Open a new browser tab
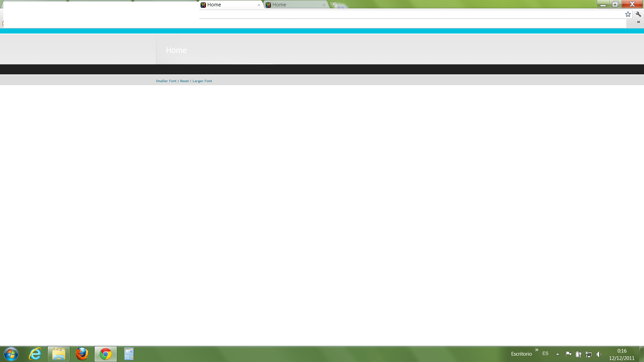This screenshot has height=362, width=644. [334, 5]
